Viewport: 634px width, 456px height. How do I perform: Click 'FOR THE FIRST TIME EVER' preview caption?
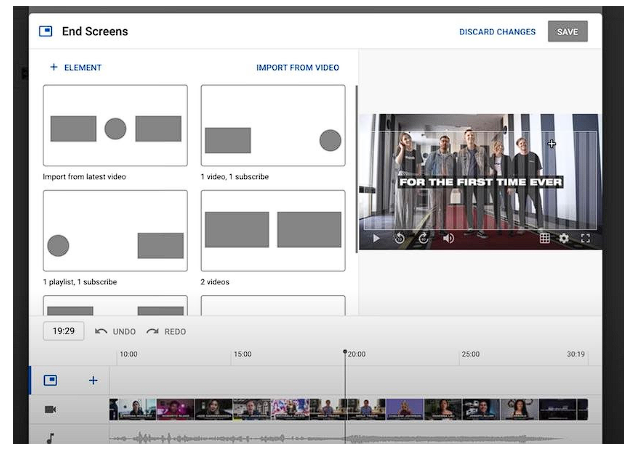point(480,182)
